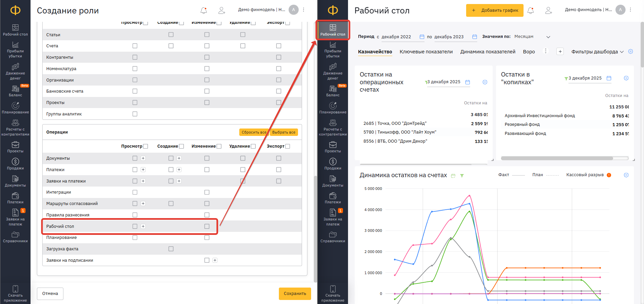Click the filter funnel icon beside Динамика остатков на счетах
This screenshot has height=304, width=644.
tap(462, 175)
